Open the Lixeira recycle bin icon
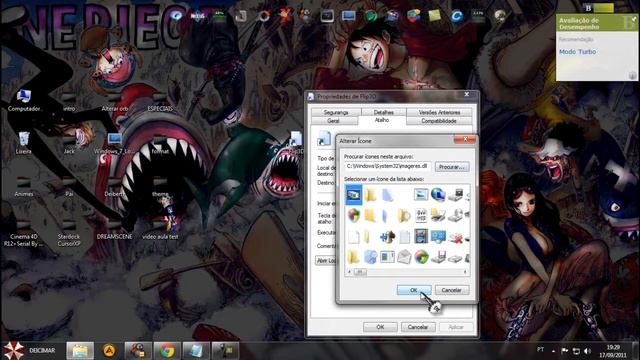The image size is (640, 360). point(24,142)
